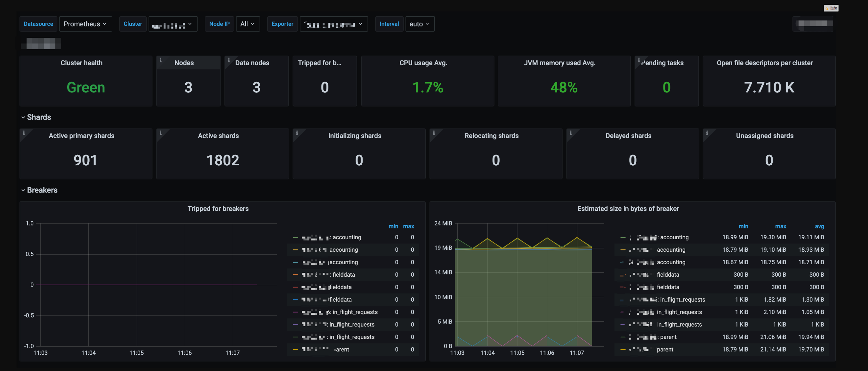Open the Prometheus datasource dropdown

[x=85, y=24]
